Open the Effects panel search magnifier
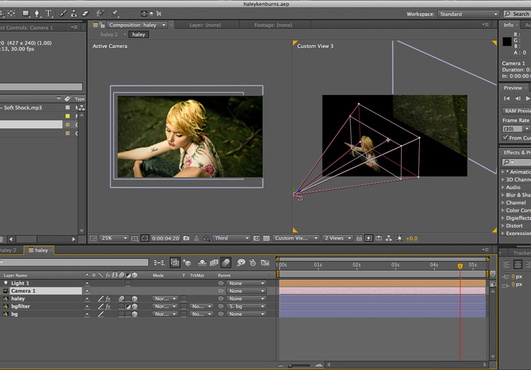The height and width of the screenshot is (370, 531). point(506,162)
